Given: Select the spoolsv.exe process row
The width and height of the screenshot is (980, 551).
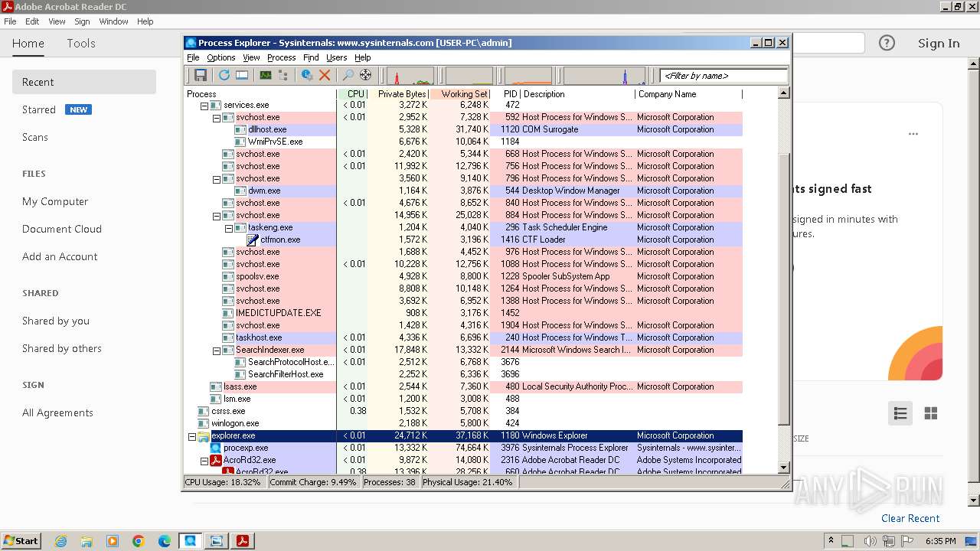Looking at the screenshot, I should 463,276.
